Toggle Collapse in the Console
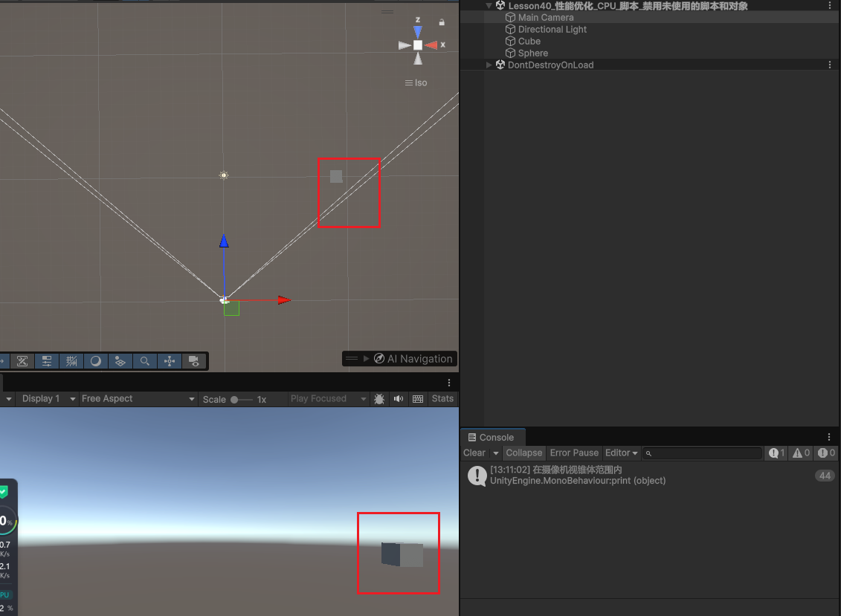The image size is (841, 616). [523, 453]
